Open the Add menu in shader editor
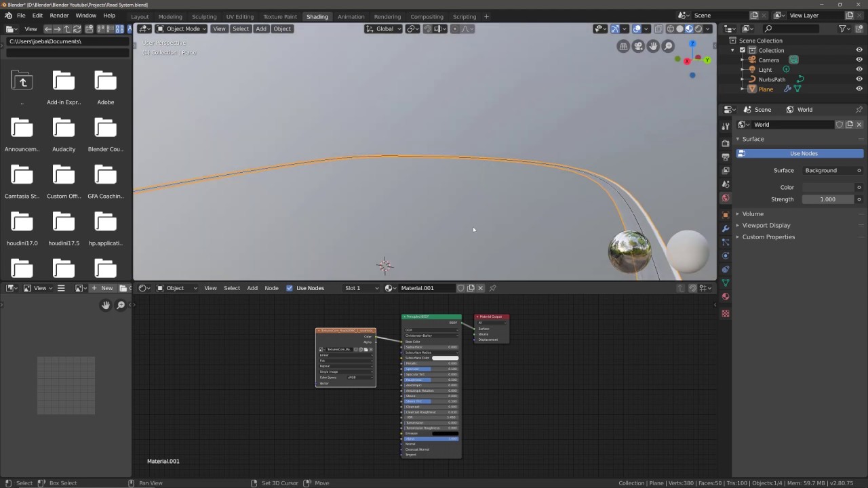This screenshot has width=868, height=488. [252, 287]
